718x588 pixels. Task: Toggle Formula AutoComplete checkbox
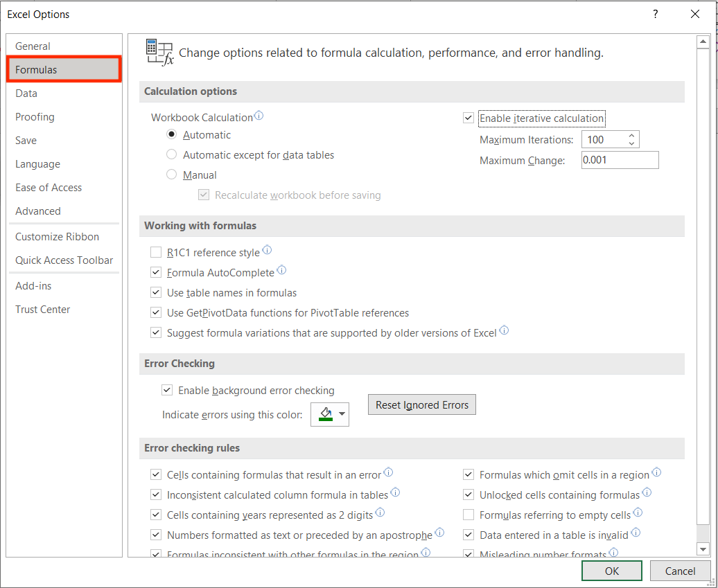coord(156,273)
